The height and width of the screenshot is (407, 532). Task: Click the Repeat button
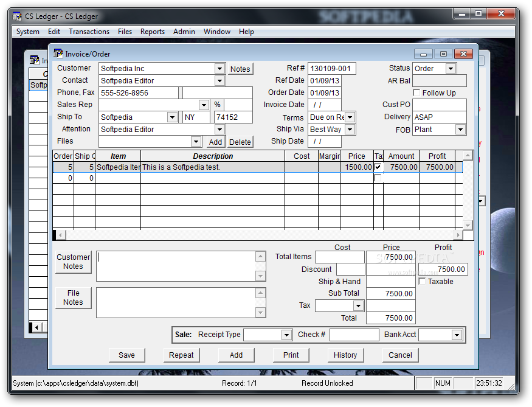click(181, 355)
